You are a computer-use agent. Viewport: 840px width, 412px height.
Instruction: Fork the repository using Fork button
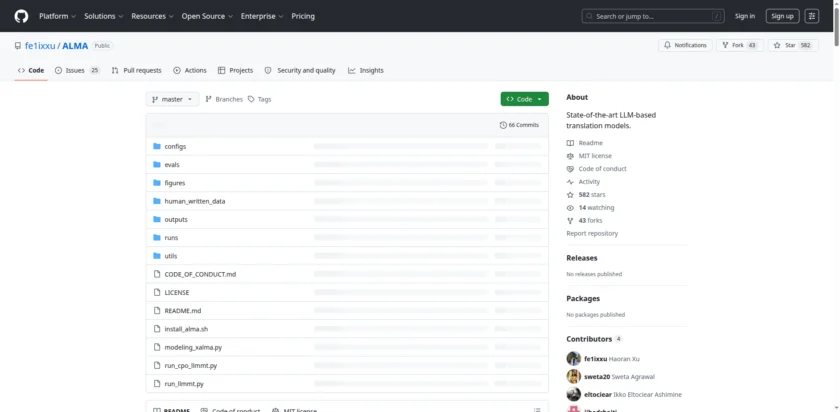738,45
